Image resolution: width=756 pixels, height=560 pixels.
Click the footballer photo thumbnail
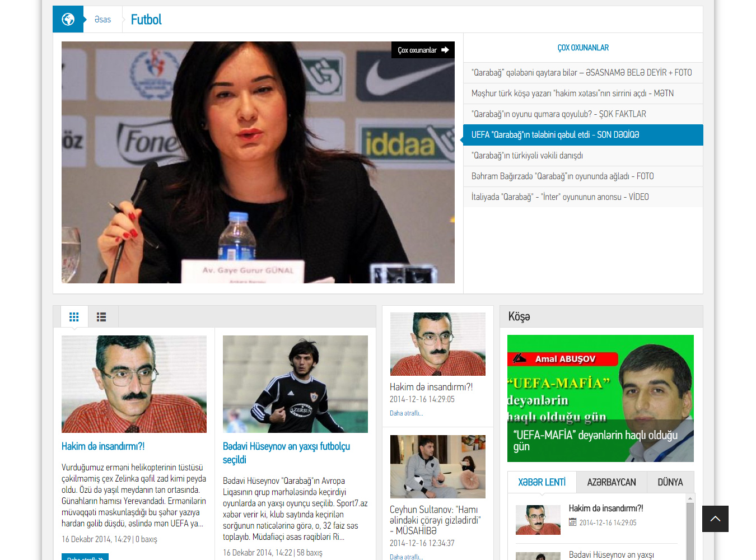295,384
